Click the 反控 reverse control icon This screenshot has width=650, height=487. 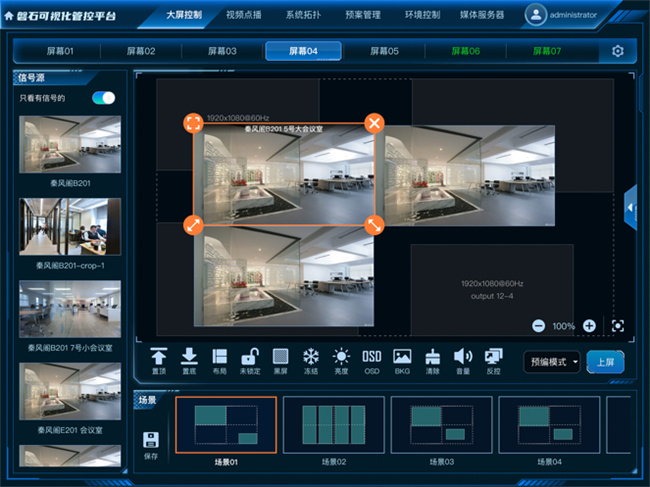pos(493,361)
